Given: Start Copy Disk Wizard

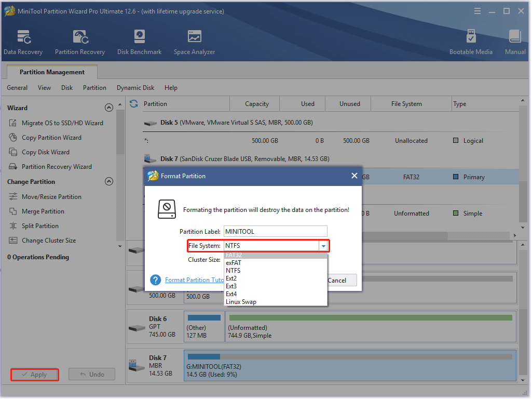Looking at the screenshot, I should click(x=46, y=152).
